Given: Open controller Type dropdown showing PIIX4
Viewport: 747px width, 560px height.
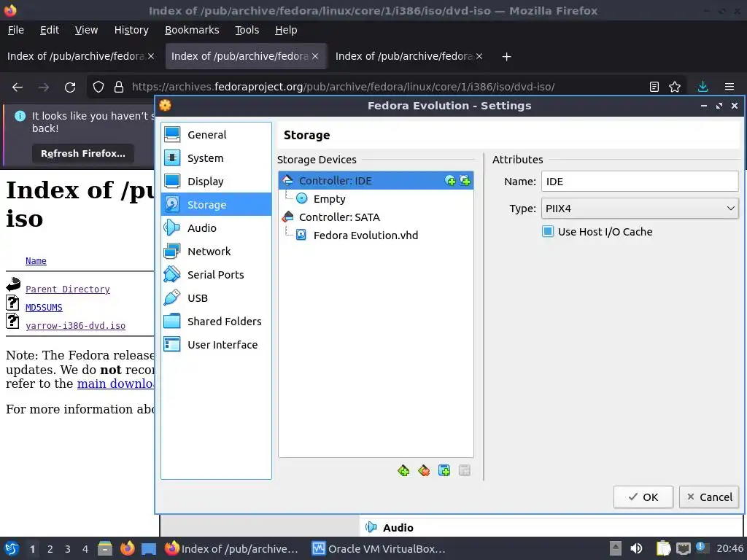Looking at the screenshot, I should [640, 209].
